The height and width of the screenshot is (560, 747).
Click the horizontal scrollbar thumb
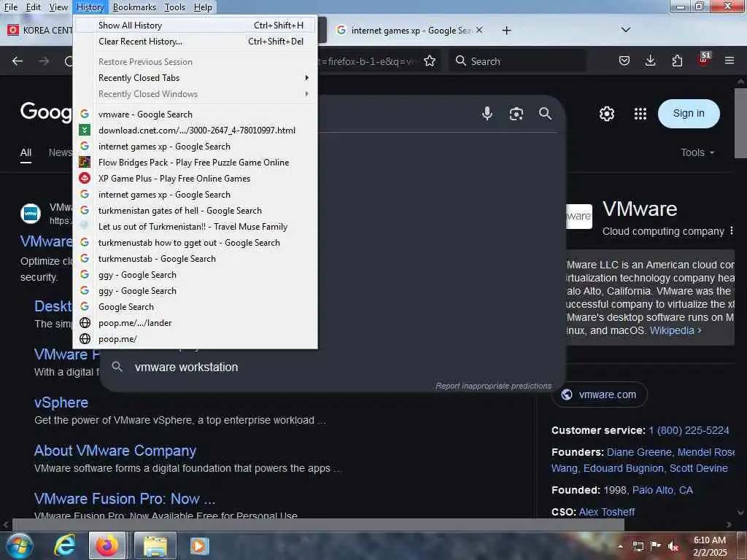click(318, 525)
